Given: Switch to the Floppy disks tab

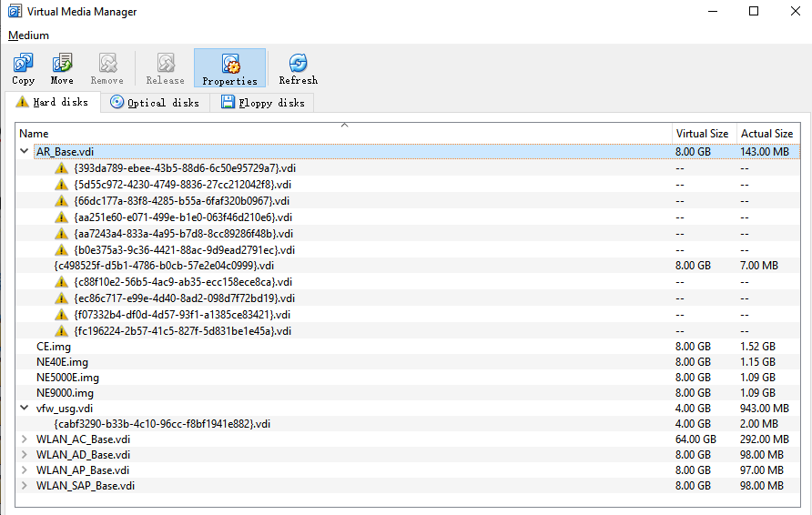Looking at the screenshot, I should (x=262, y=103).
